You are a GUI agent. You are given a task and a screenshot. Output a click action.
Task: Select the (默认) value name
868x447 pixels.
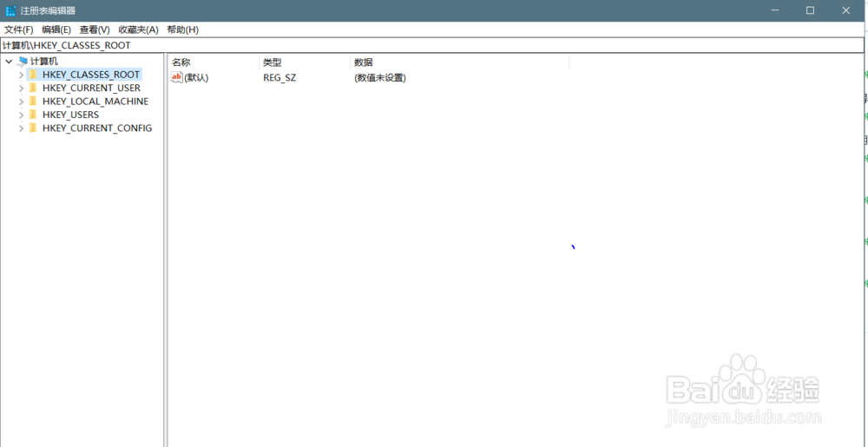[196, 78]
